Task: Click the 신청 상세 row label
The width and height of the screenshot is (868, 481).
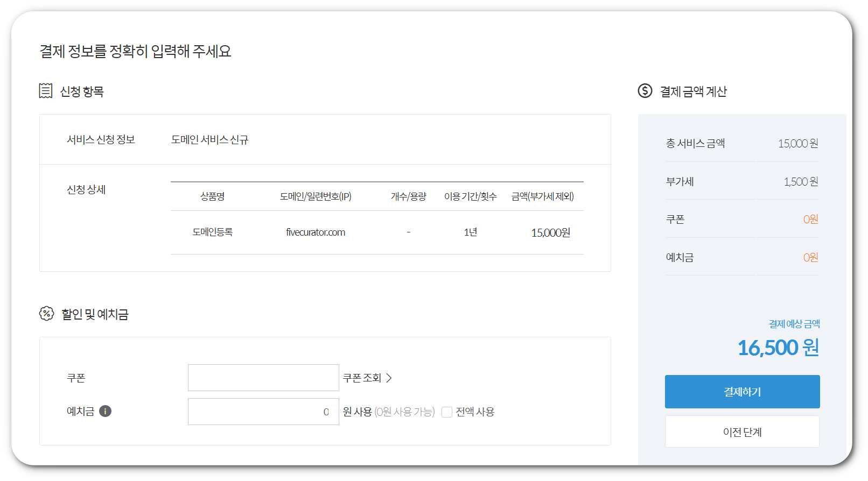Action: pos(86,189)
